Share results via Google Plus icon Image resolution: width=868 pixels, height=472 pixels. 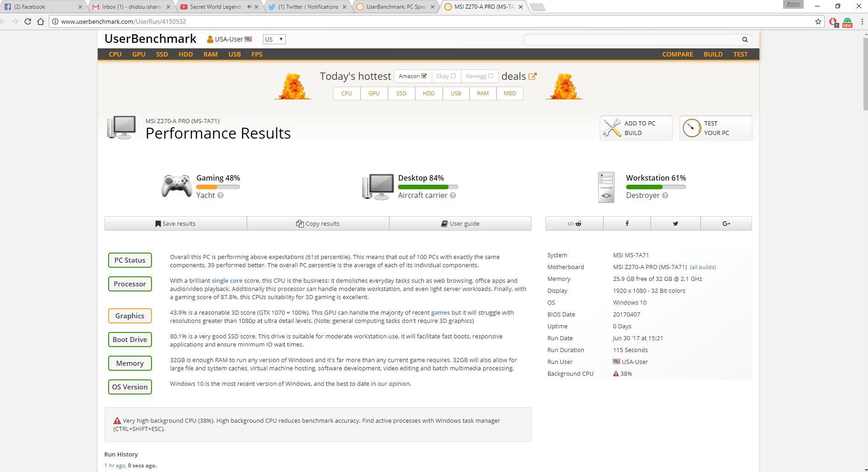[726, 223]
